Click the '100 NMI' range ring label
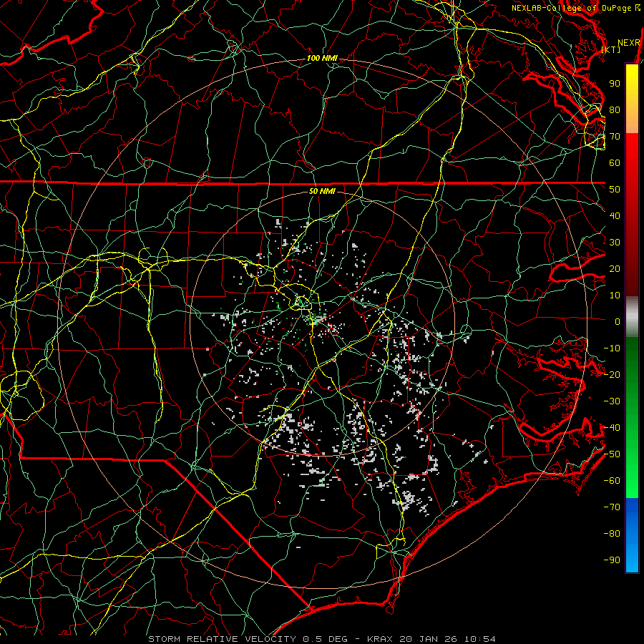Image resolution: width=644 pixels, height=644 pixels. pyautogui.click(x=322, y=59)
